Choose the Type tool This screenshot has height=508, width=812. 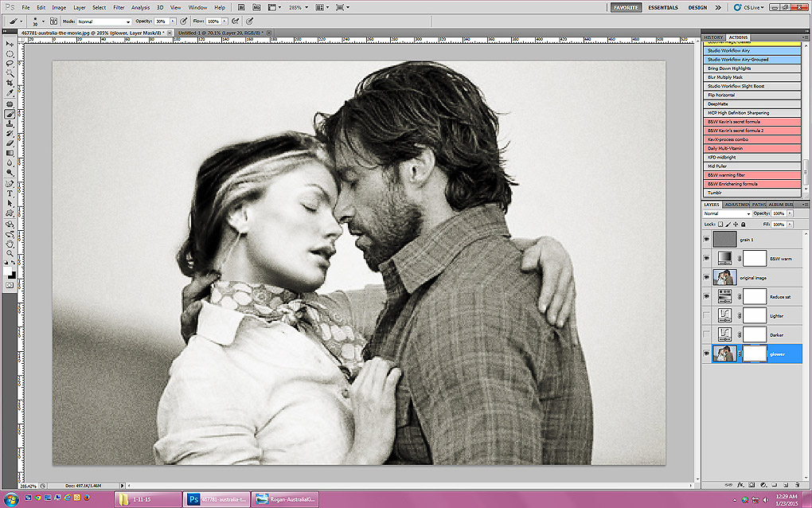10,193
